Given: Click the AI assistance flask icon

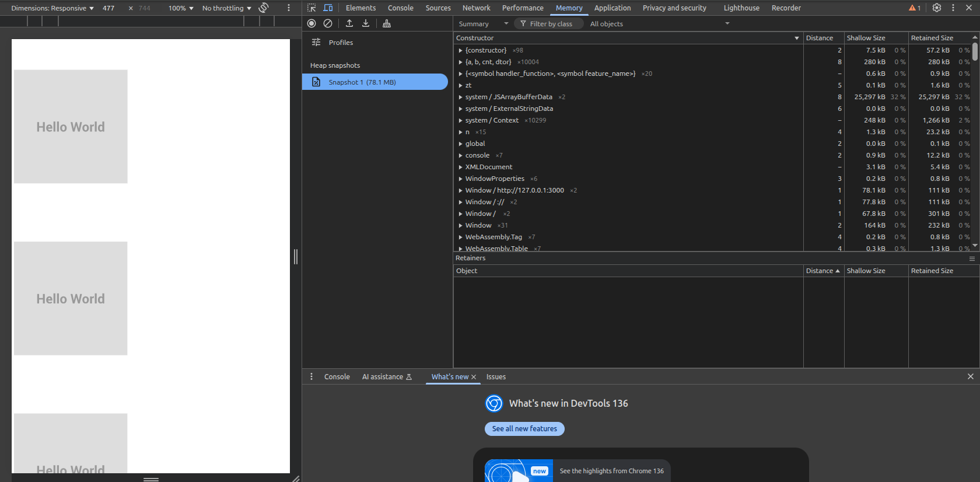Looking at the screenshot, I should pyautogui.click(x=409, y=377).
